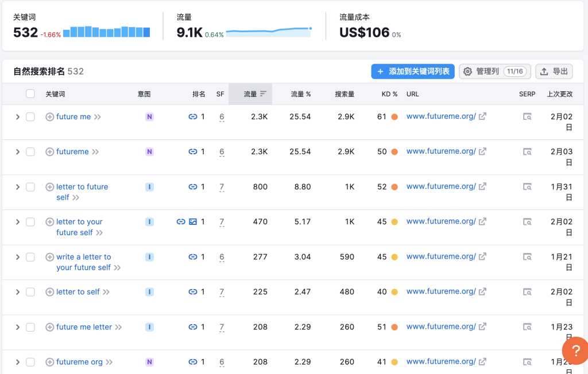Check the futureme org row checkbox
Screen dimensions: 588x374
point(30,362)
